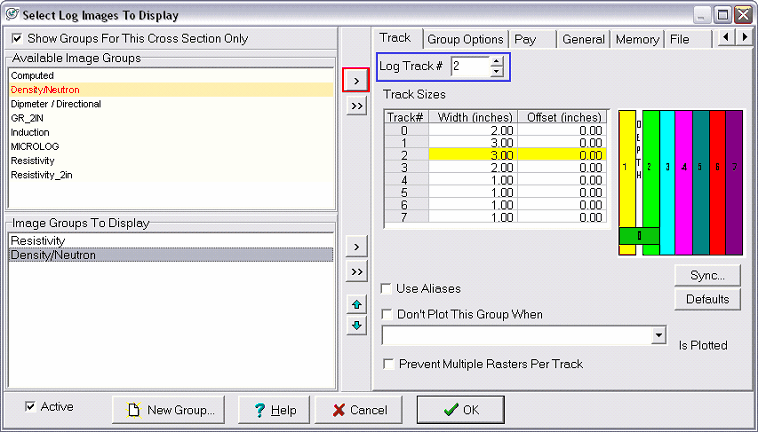Move selected group up with green arrow
The height and width of the screenshot is (434, 760).
pyautogui.click(x=357, y=304)
